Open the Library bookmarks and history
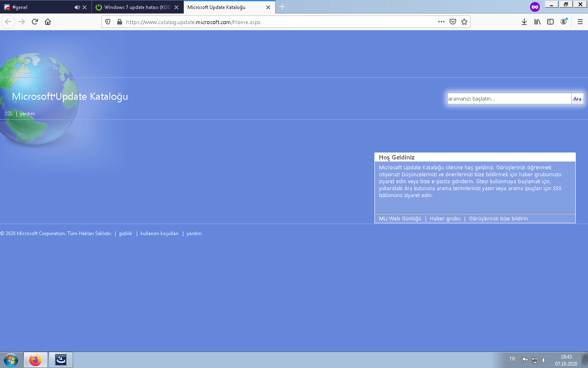 pyautogui.click(x=537, y=22)
